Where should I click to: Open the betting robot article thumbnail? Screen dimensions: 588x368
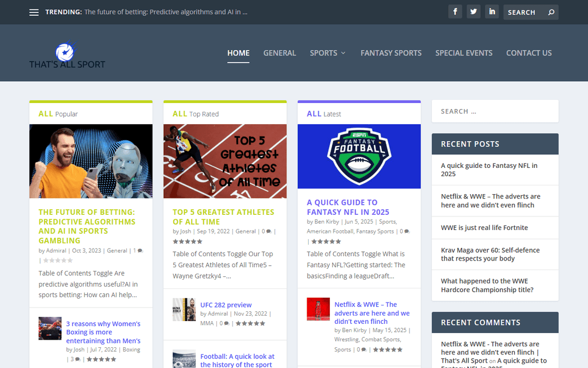[91, 161]
